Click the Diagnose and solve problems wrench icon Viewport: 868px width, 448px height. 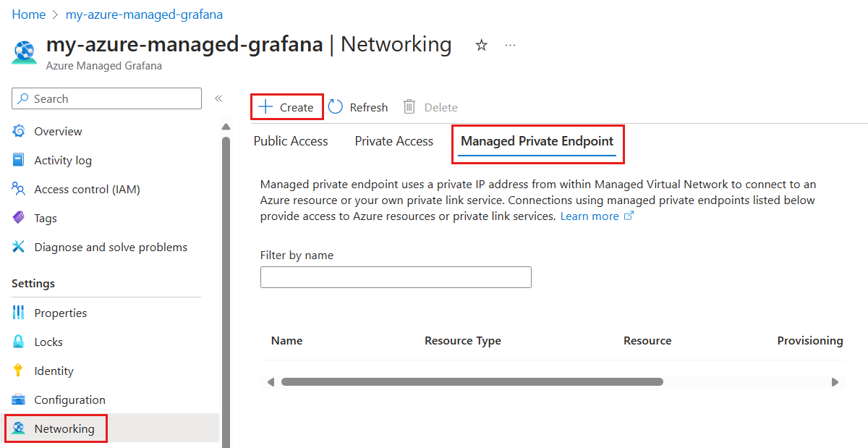pyautogui.click(x=19, y=247)
